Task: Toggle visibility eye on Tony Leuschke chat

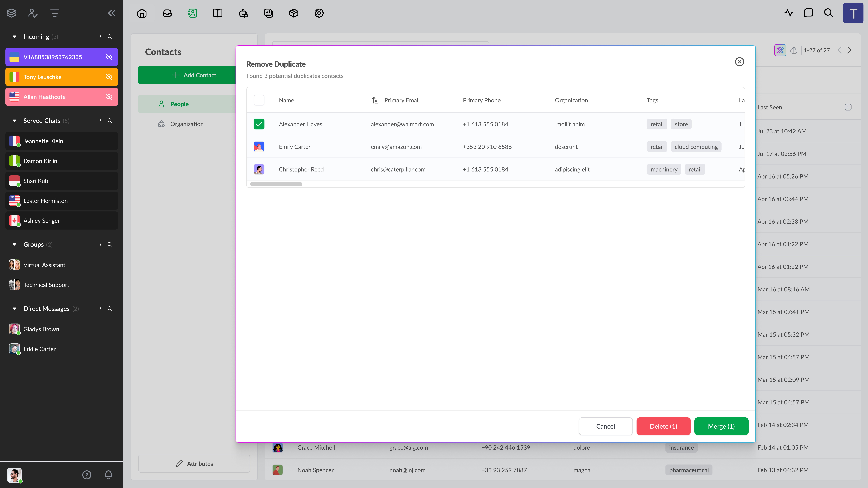Action: 109,77
